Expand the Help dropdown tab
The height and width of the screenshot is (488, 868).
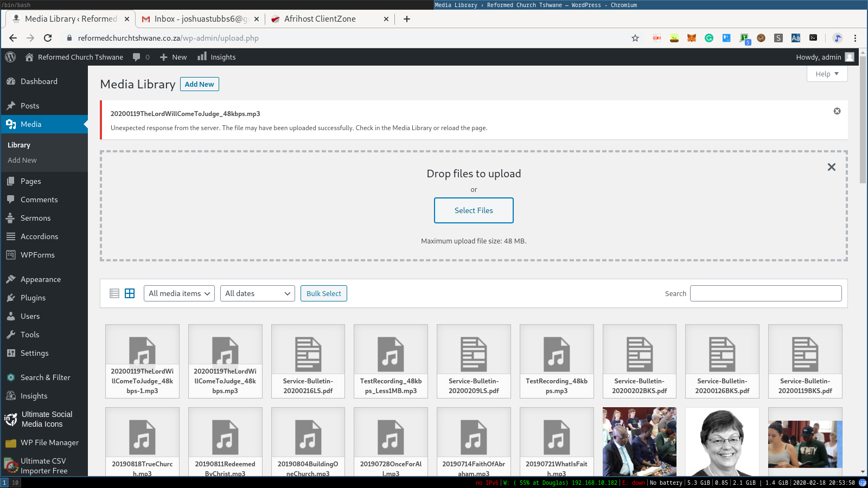click(x=827, y=74)
